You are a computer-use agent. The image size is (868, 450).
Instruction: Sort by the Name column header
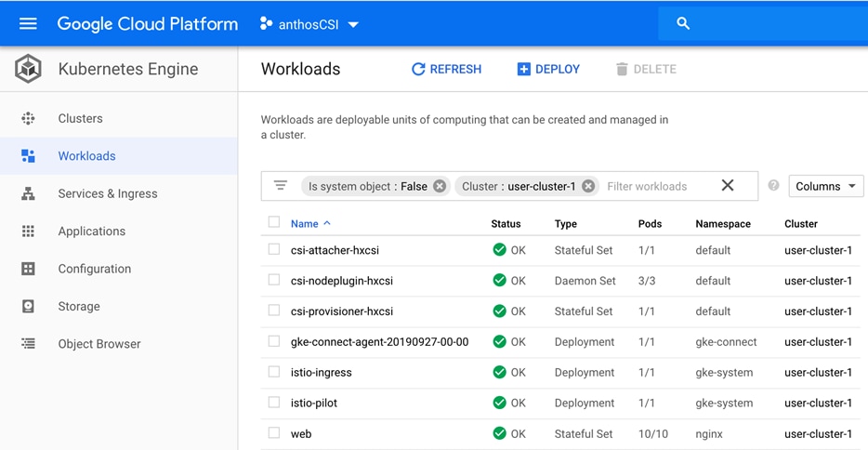pos(305,224)
